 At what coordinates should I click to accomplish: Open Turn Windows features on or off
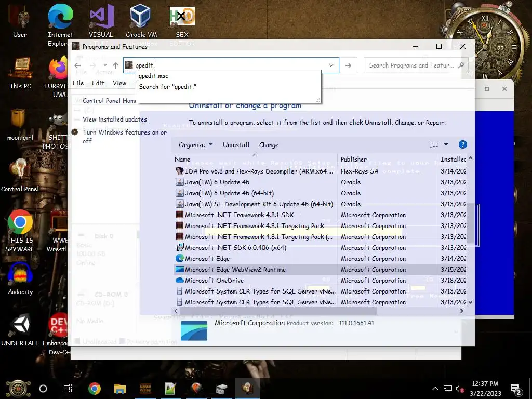(x=125, y=137)
